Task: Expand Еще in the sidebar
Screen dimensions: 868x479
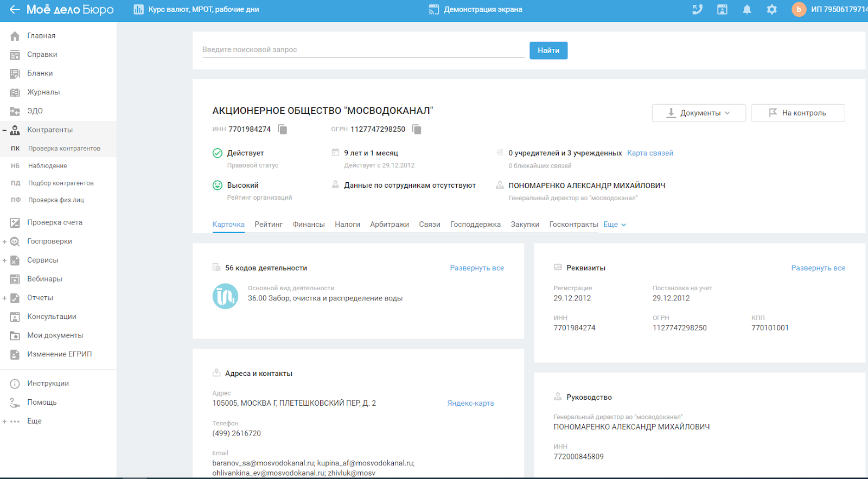Action: (4, 421)
